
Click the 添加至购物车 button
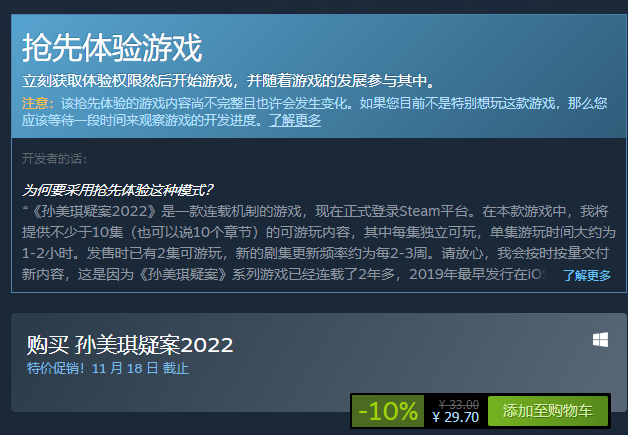(x=548, y=411)
